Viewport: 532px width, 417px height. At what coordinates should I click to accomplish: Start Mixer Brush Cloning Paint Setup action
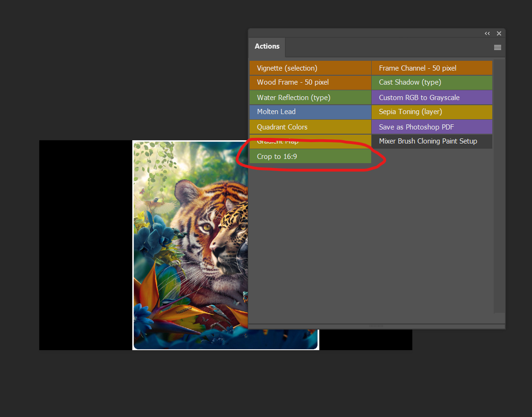pyautogui.click(x=432, y=141)
